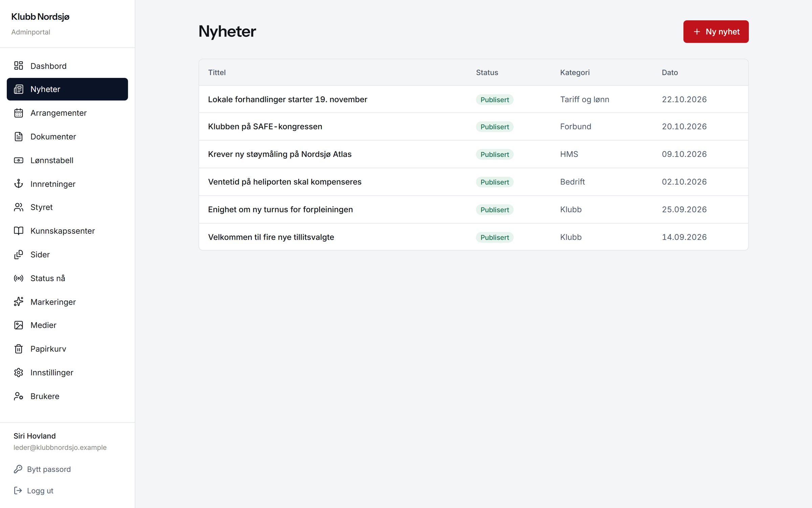Click the Innretninger anchor icon

[19, 184]
